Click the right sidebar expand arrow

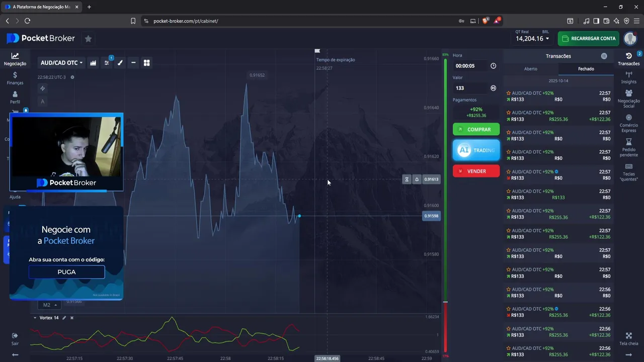(628, 354)
